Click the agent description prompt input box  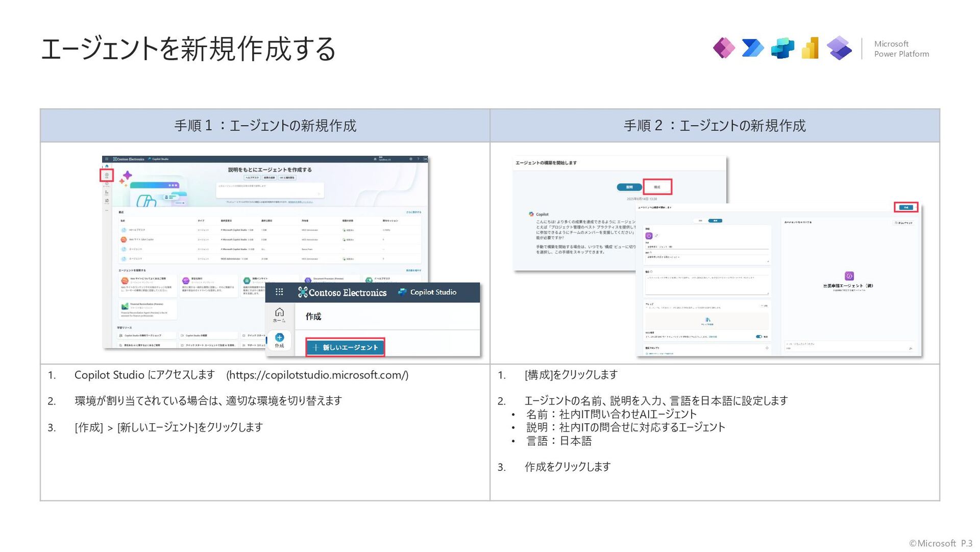point(269,190)
